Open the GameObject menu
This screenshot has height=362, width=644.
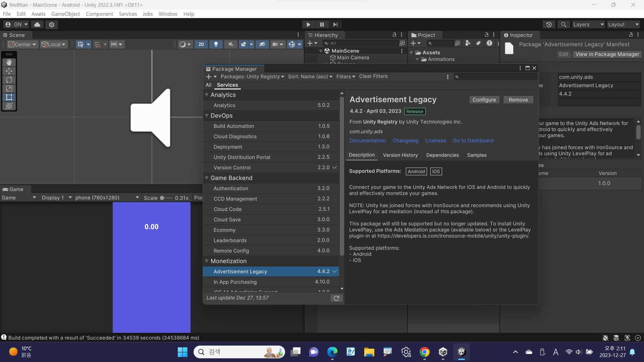[x=65, y=14]
